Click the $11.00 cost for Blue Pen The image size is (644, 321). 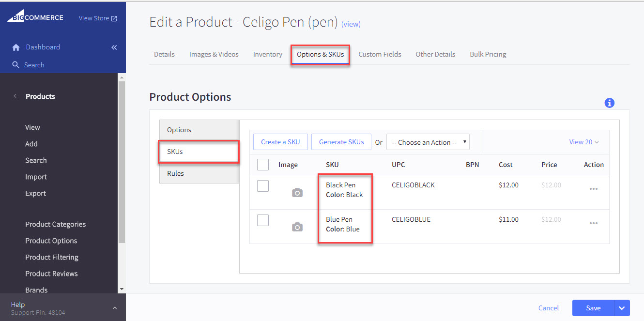(x=508, y=219)
